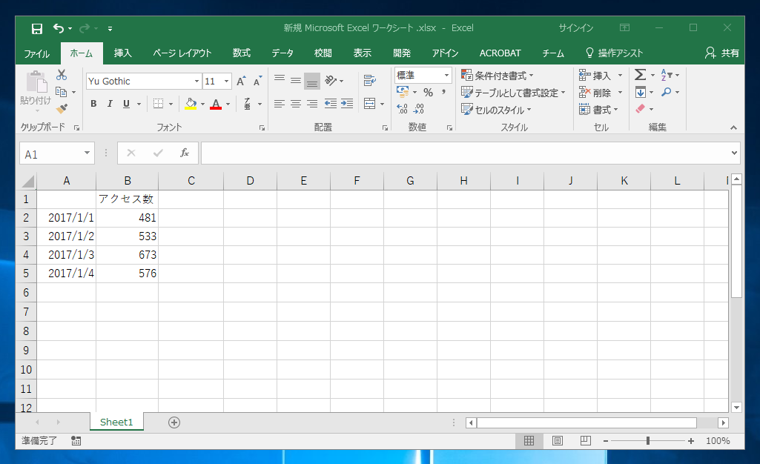Open セルのスタイル dropdown
760x464 pixels.
click(x=496, y=110)
